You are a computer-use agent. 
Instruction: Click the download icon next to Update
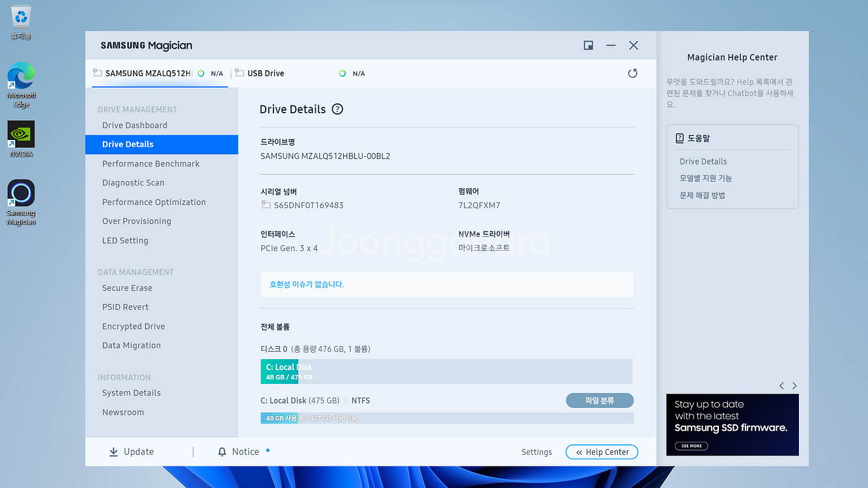tap(114, 452)
